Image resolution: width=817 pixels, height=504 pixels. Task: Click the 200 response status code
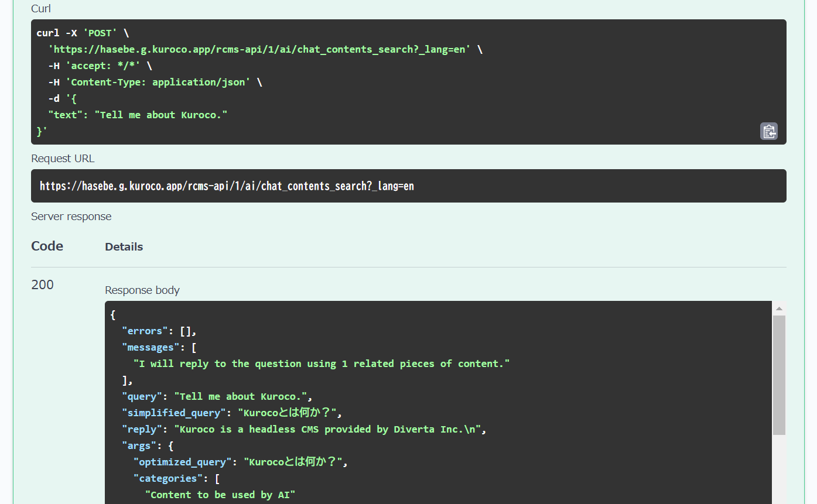tap(42, 285)
